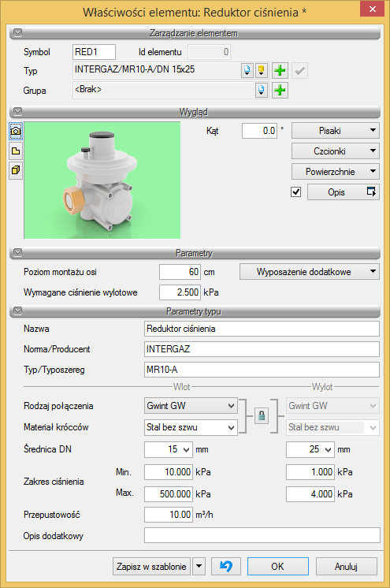The height and width of the screenshot is (588, 390).
Task: Toggle the padlock linking inlet and outlet
Action: click(x=262, y=415)
